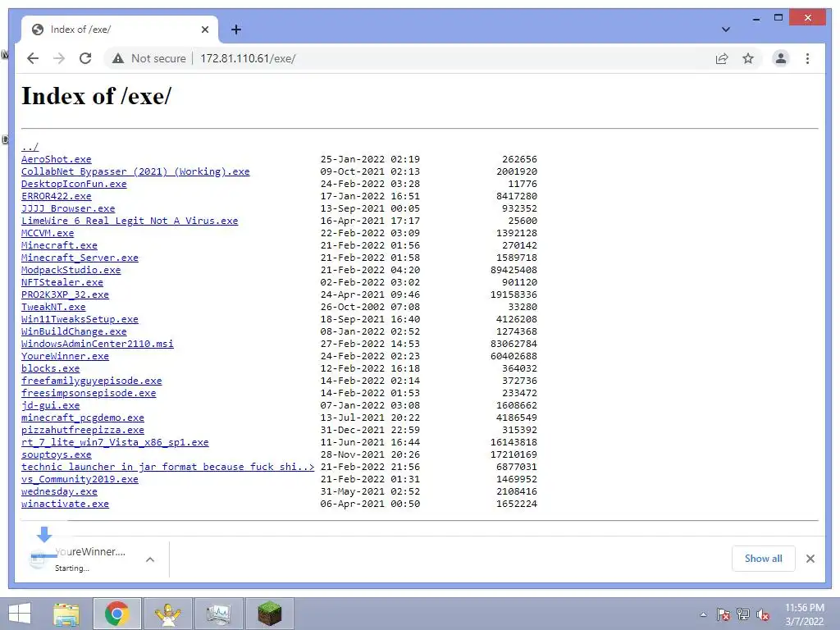Click winactivate.exe link
Image resolution: width=840 pixels, height=630 pixels.
pos(66,504)
